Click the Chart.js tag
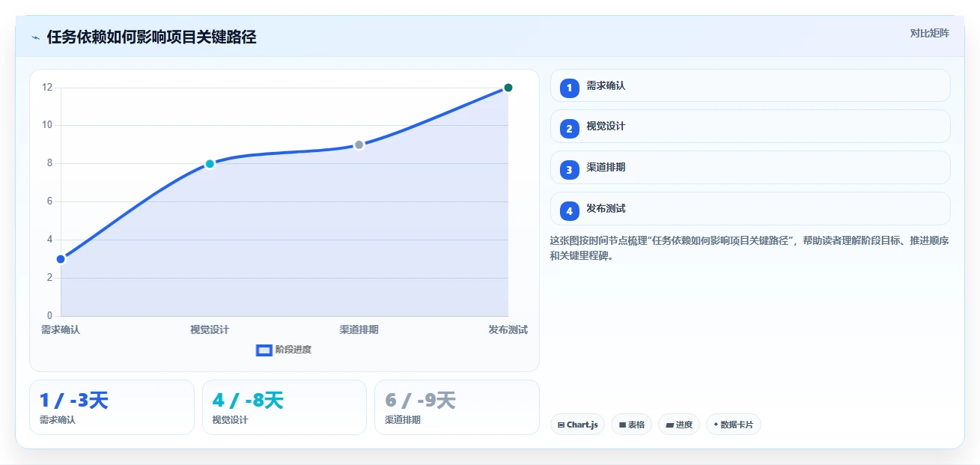The image size is (980, 465). coord(577,425)
